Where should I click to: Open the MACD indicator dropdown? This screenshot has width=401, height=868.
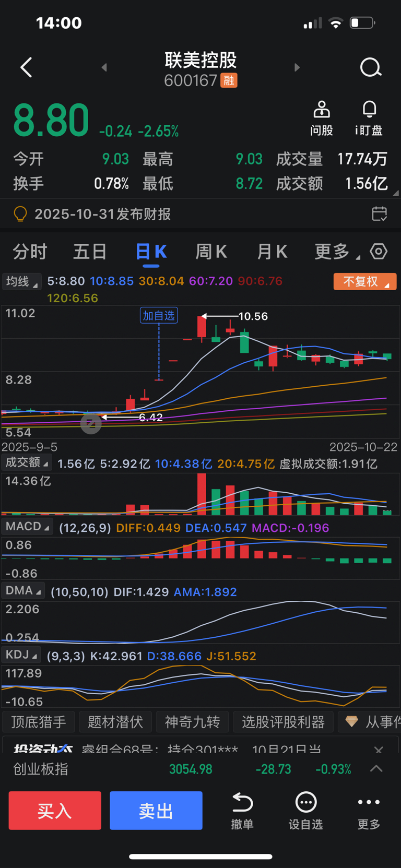point(28,527)
